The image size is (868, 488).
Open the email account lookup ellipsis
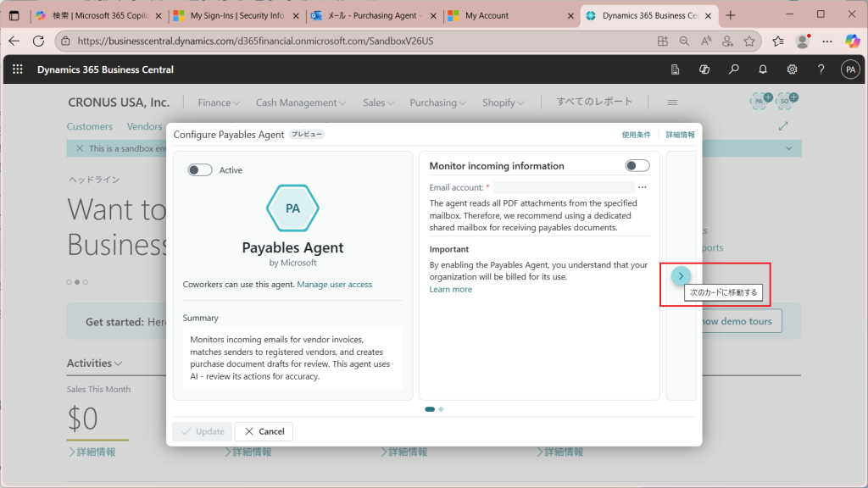[x=643, y=187]
